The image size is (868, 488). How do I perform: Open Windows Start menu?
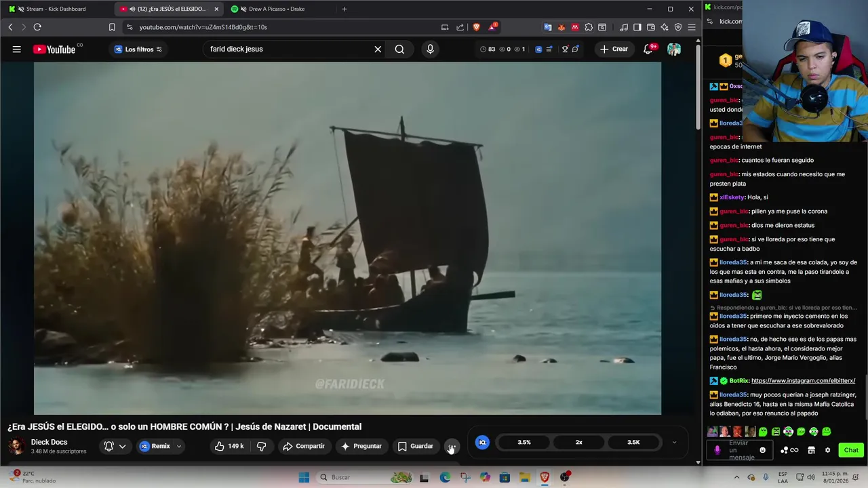304,477
